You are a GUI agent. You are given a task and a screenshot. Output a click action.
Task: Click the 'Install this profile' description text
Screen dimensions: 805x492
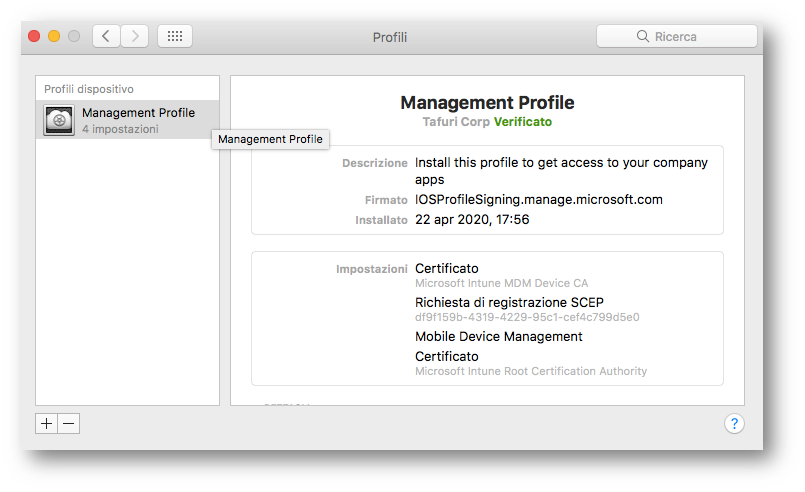click(x=561, y=171)
